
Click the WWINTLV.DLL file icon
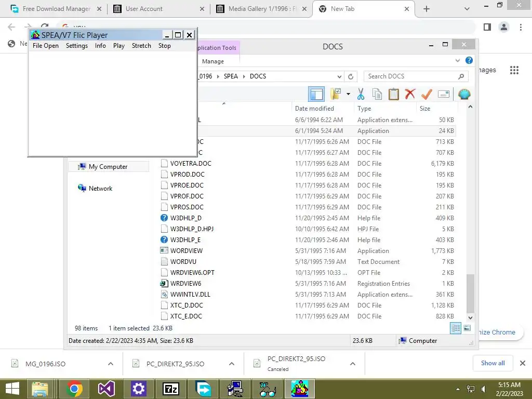tap(164, 295)
